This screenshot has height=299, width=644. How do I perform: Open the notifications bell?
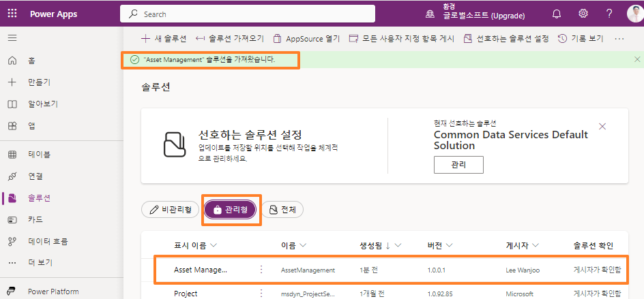tap(557, 14)
